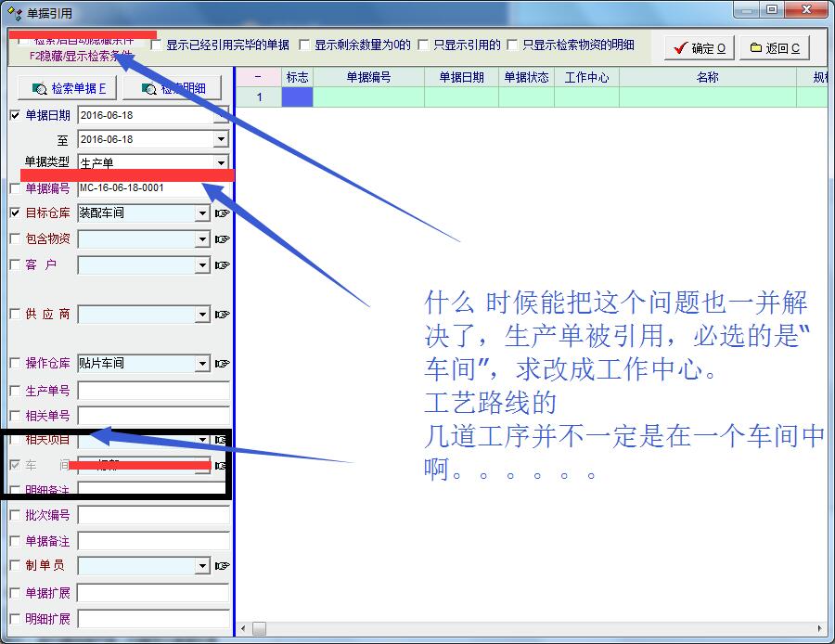Image resolution: width=835 pixels, height=644 pixels.
Task: Click the hand lookup icon beside 供应商
Action: (x=222, y=316)
